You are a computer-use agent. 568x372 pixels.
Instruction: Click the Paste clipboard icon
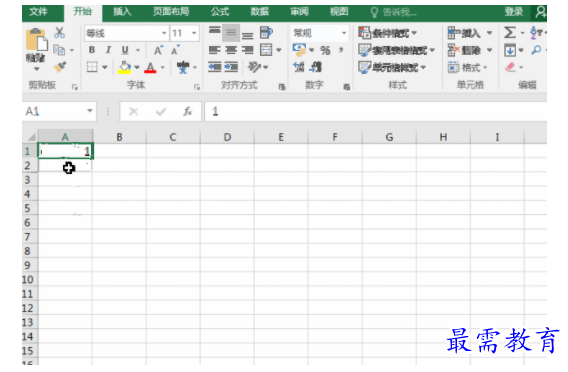click(36, 39)
